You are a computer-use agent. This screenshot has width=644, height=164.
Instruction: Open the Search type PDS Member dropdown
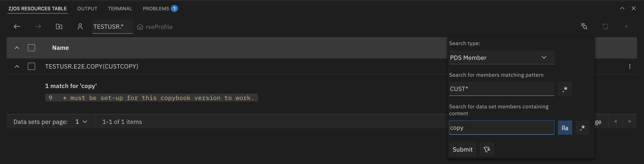point(501,57)
